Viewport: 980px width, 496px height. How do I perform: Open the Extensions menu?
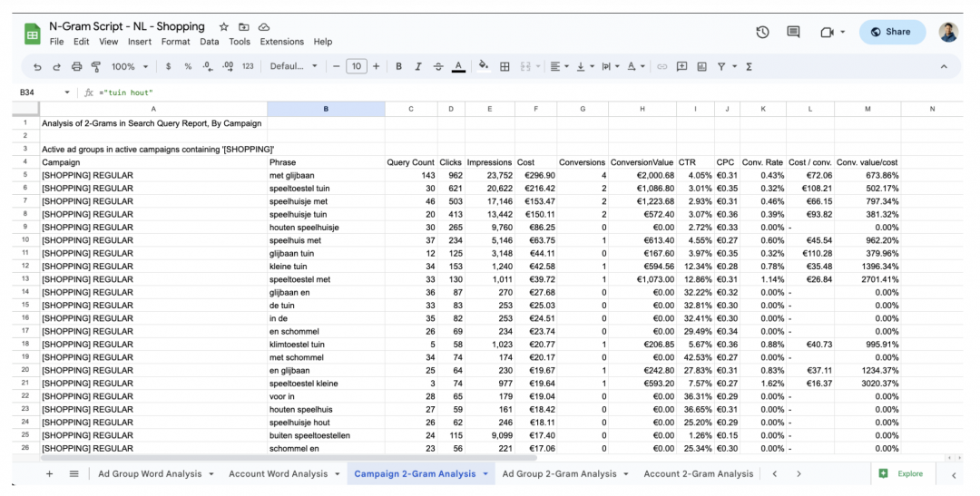tap(282, 42)
